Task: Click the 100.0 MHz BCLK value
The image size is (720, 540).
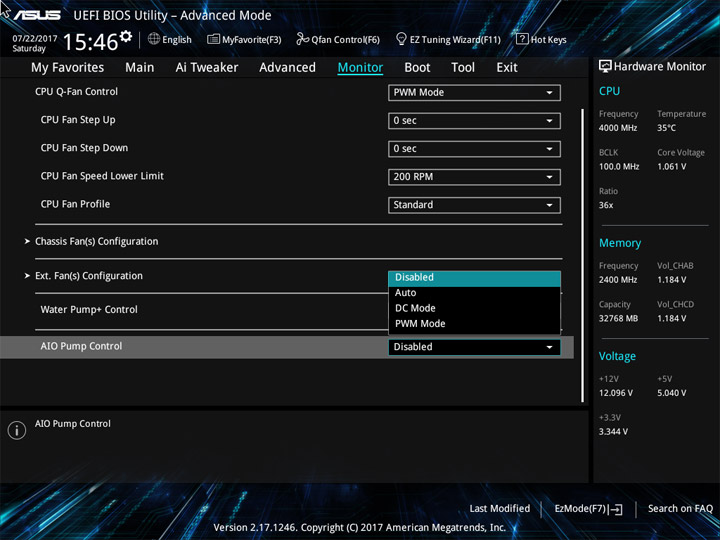Action: click(619, 167)
